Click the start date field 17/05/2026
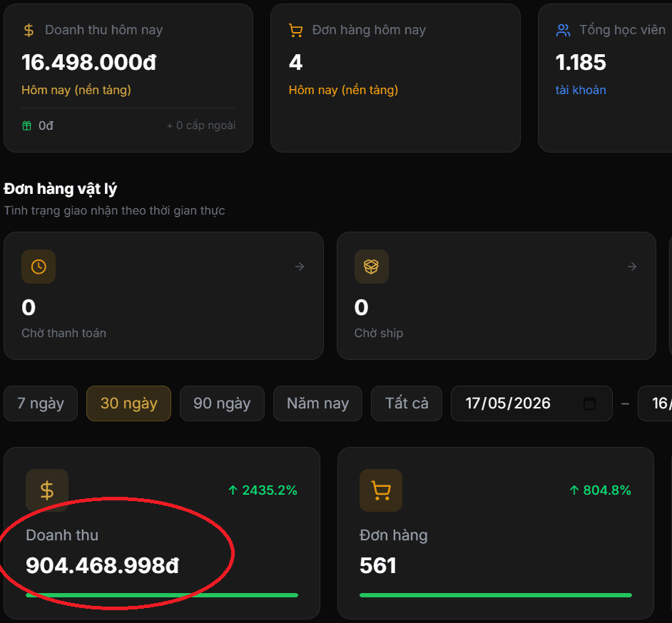 click(x=531, y=403)
